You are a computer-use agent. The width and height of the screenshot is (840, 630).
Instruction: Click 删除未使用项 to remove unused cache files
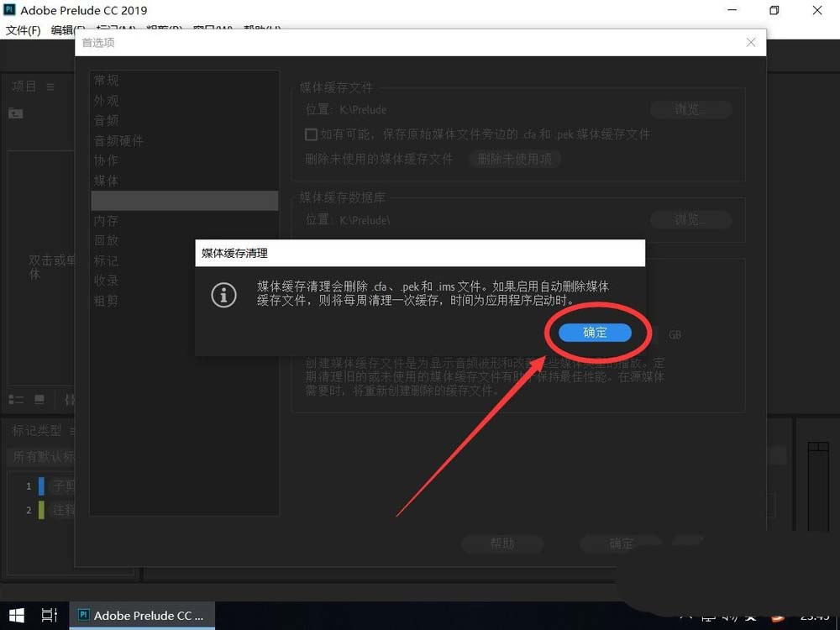point(514,159)
